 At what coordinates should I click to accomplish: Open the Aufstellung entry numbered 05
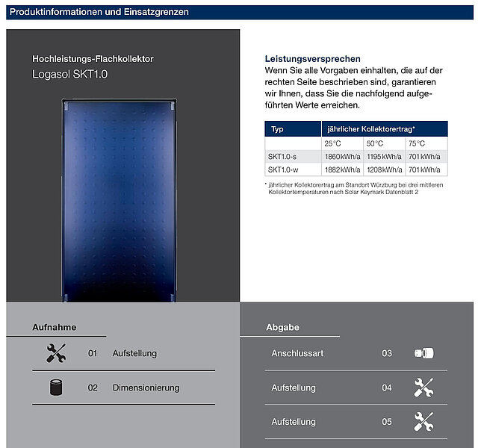click(x=294, y=423)
